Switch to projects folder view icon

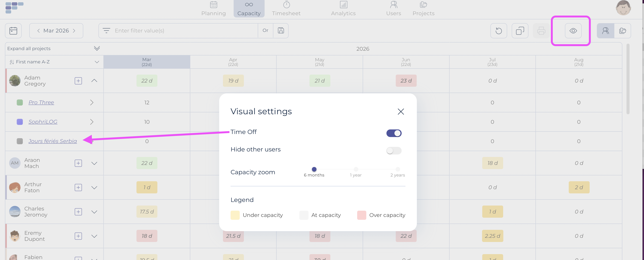pos(623,31)
